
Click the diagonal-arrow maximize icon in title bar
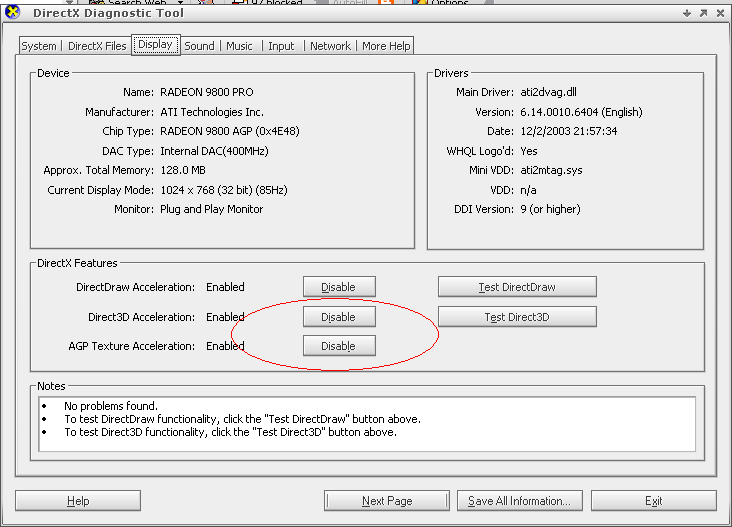pos(704,14)
